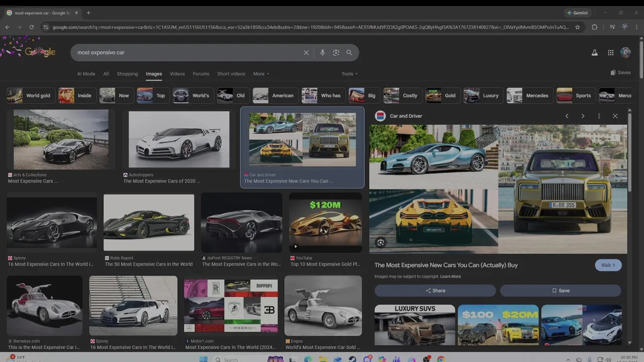Screen dimensions: 644x362
Task: Search inside image with the lens icon
Action: point(380,242)
